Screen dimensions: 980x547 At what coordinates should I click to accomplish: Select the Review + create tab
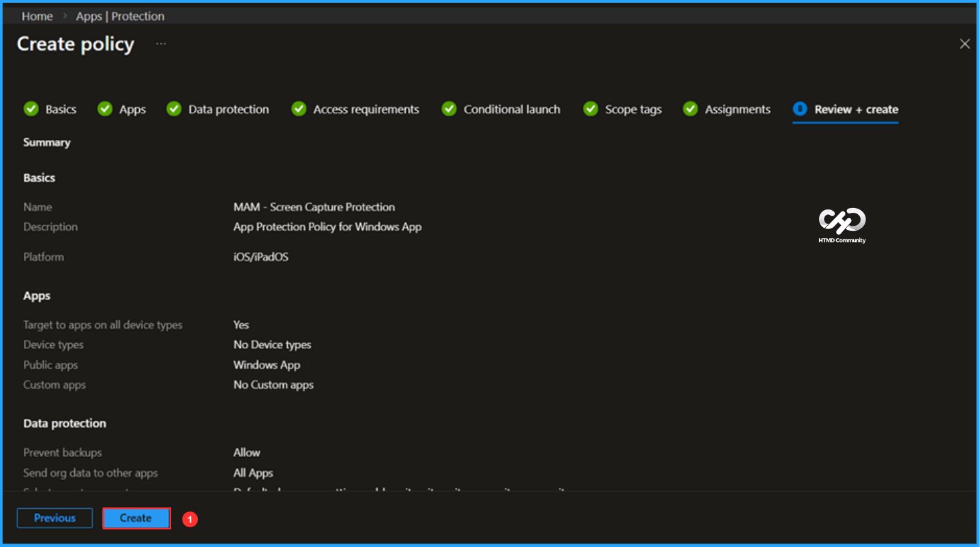(856, 109)
